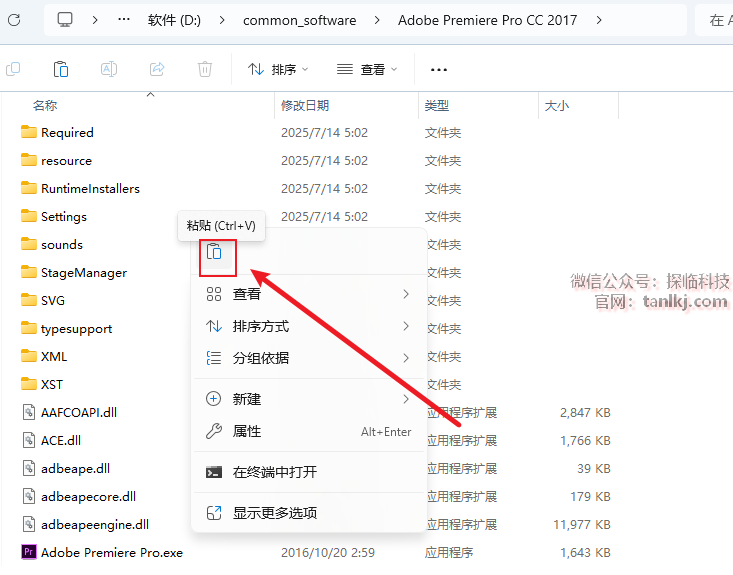Open the 排序 sort dropdown
Viewport: 733px width, 575px height.
[278, 70]
